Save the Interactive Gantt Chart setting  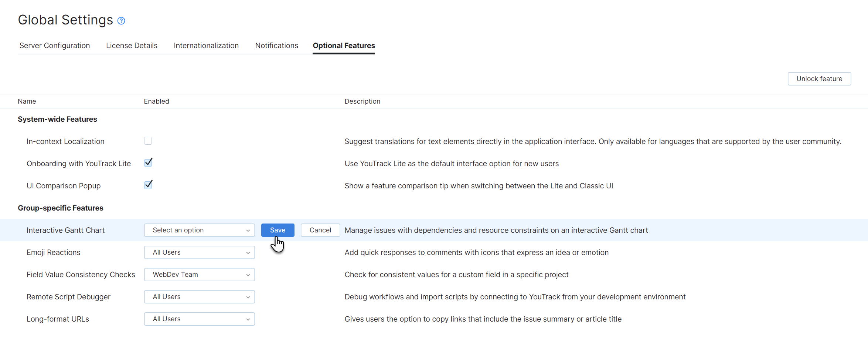[278, 230]
